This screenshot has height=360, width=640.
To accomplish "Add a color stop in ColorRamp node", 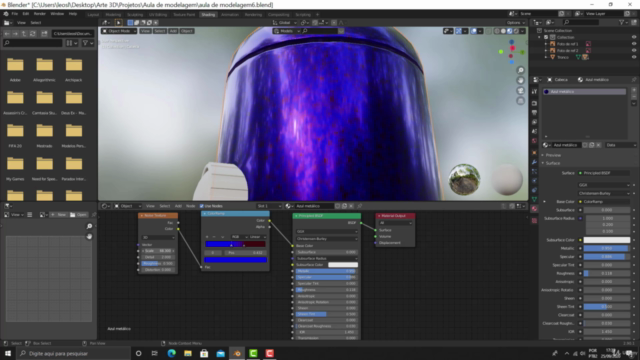I will (207, 237).
